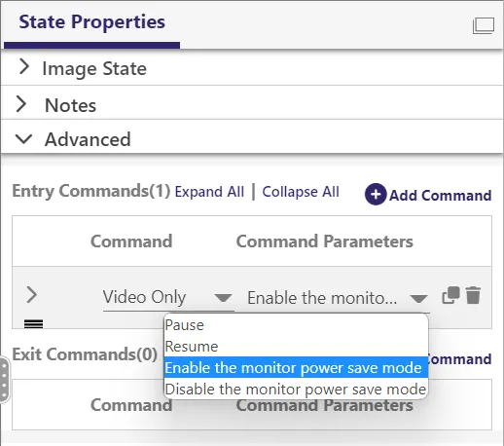Grab the reorder handle of entry command
Viewport: 504px width, 446px height.
33,323
